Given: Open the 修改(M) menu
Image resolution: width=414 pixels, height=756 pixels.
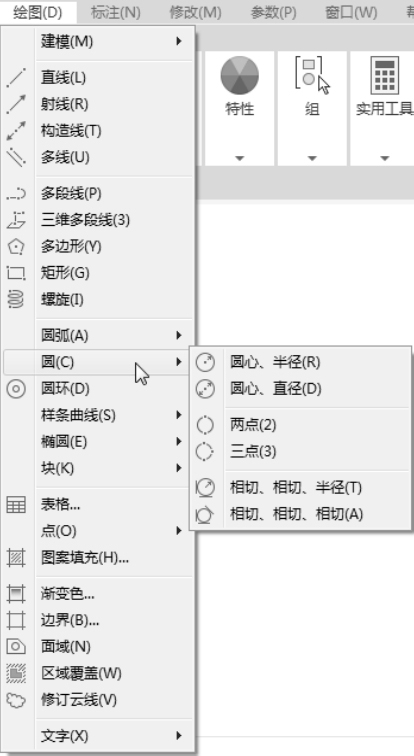Looking at the screenshot, I should [x=195, y=12].
